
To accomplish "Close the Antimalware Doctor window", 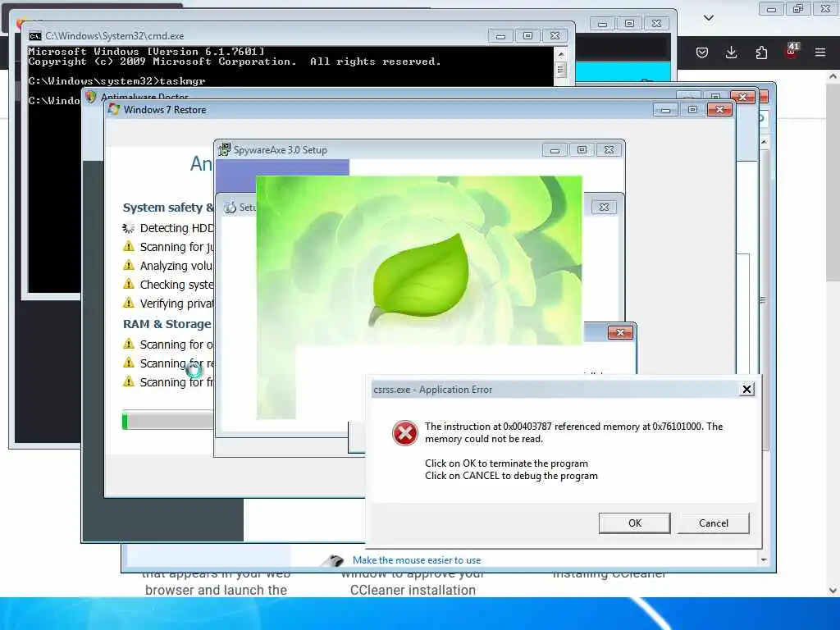I will coord(742,97).
